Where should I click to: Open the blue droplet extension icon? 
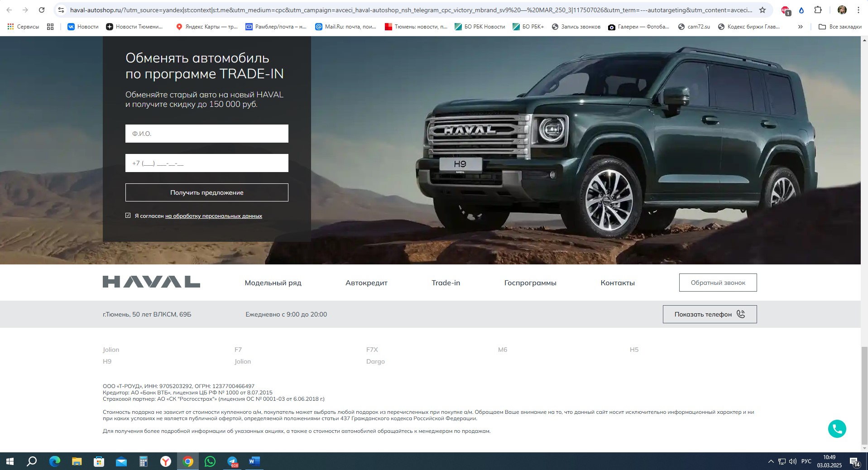pos(801,10)
